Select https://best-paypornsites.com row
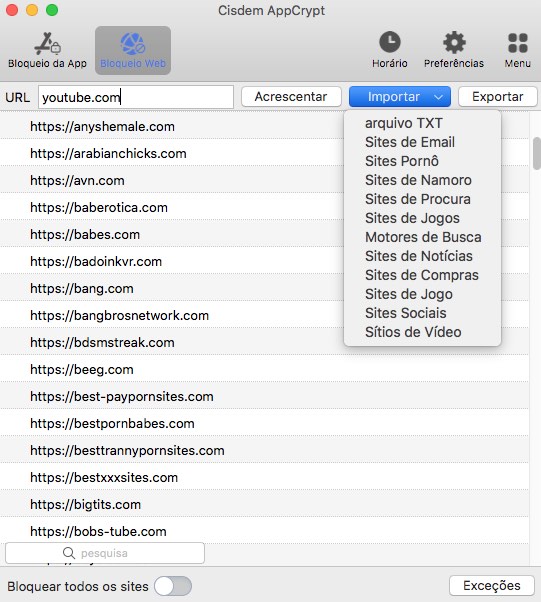This screenshot has height=602, width=541. (x=264, y=396)
